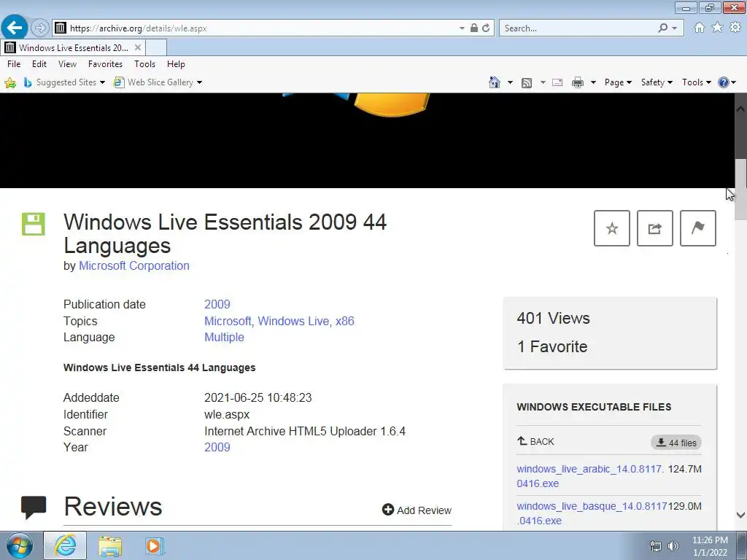Open Windows Media Player from taskbar
Screen dimensions: 747x560
(155, 546)
